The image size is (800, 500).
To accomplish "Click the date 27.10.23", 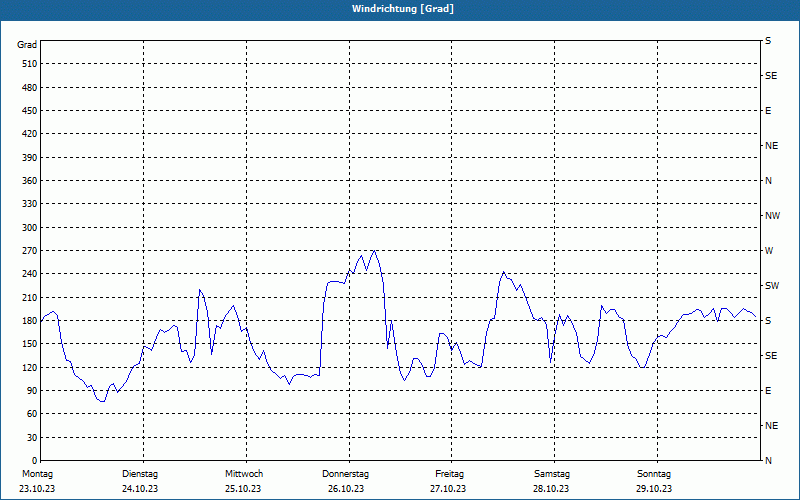I will [x=448, y=488].
